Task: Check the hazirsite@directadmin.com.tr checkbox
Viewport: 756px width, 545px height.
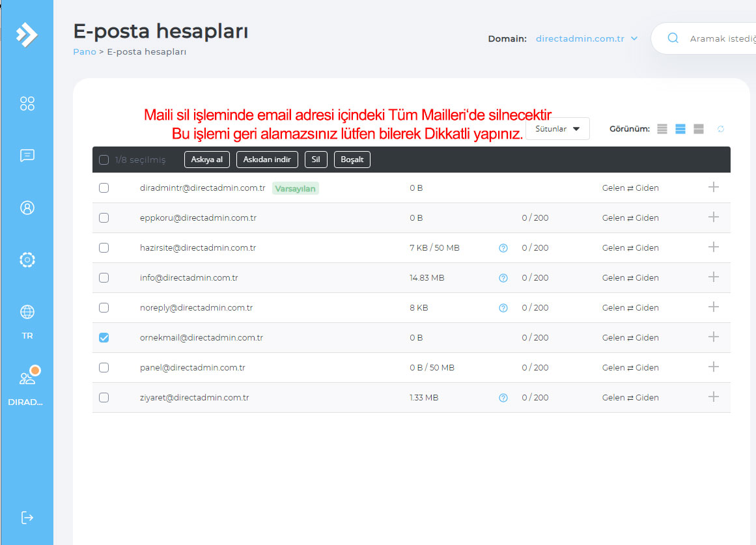Action: (104, 247)
